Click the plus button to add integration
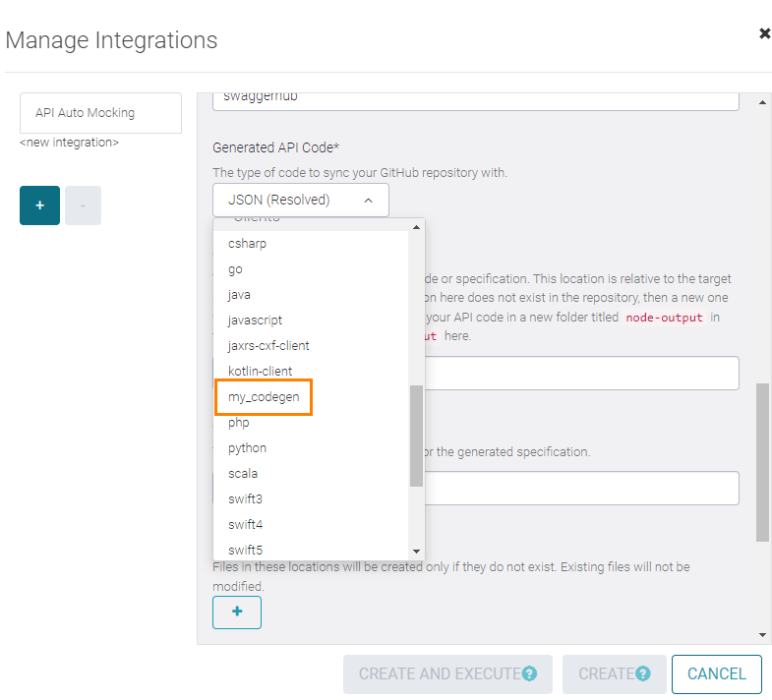This screenshot has height=700, width=772. [39, 205]
